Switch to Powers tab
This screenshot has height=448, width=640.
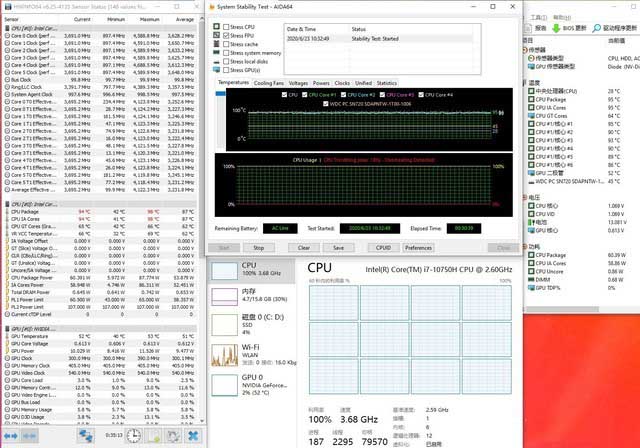321,83
